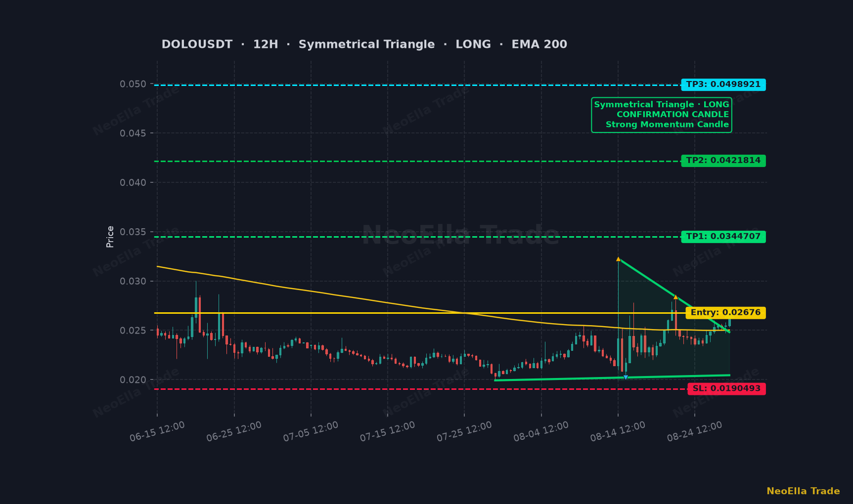Click the 07-15 12:00 date label
Image resolution: width=853 pixels, height=504 pixels.
(387, 431)
